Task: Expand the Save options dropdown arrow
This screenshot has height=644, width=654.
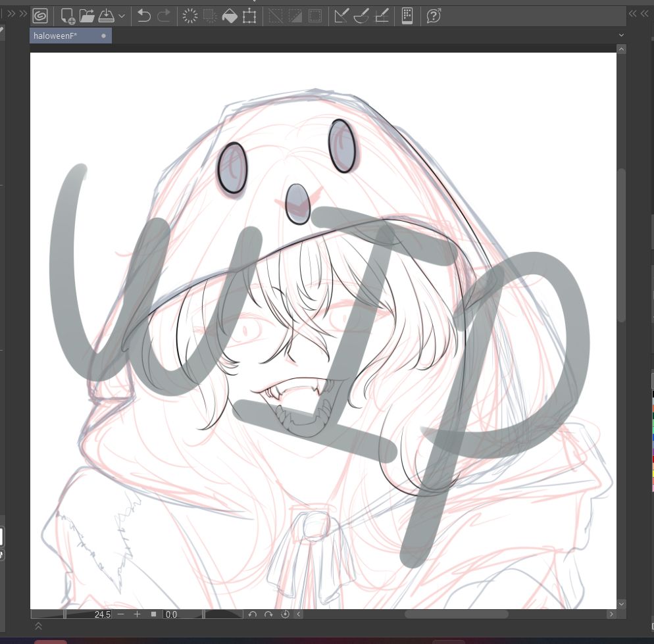Action: tap(122, 16)
